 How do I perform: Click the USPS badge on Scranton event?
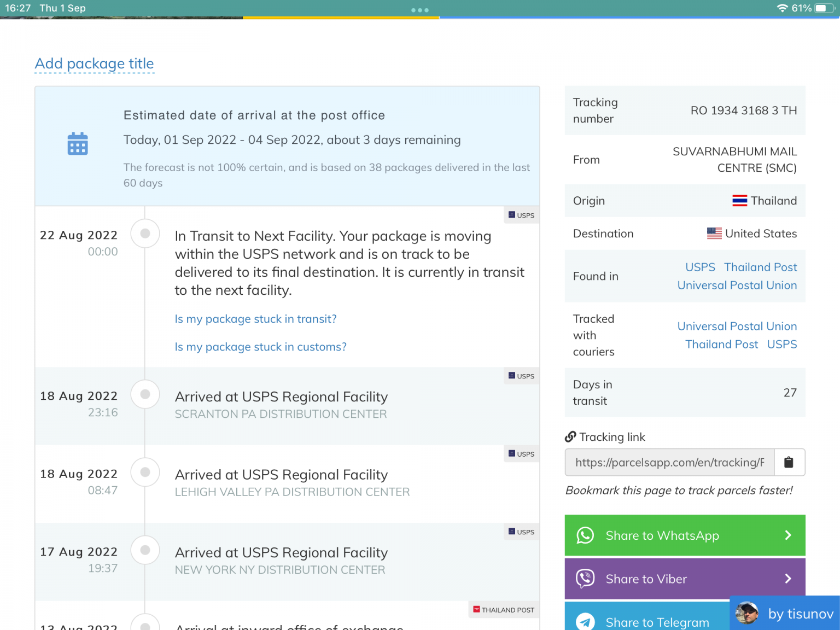pyautogui.click(x=522, y=376)
